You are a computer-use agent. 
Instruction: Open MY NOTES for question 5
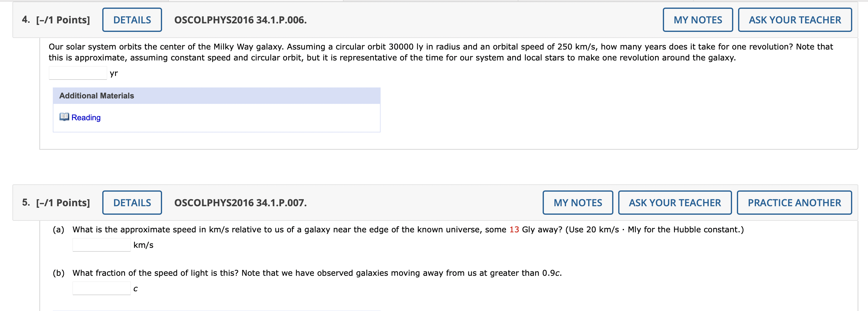click(577, 202)
